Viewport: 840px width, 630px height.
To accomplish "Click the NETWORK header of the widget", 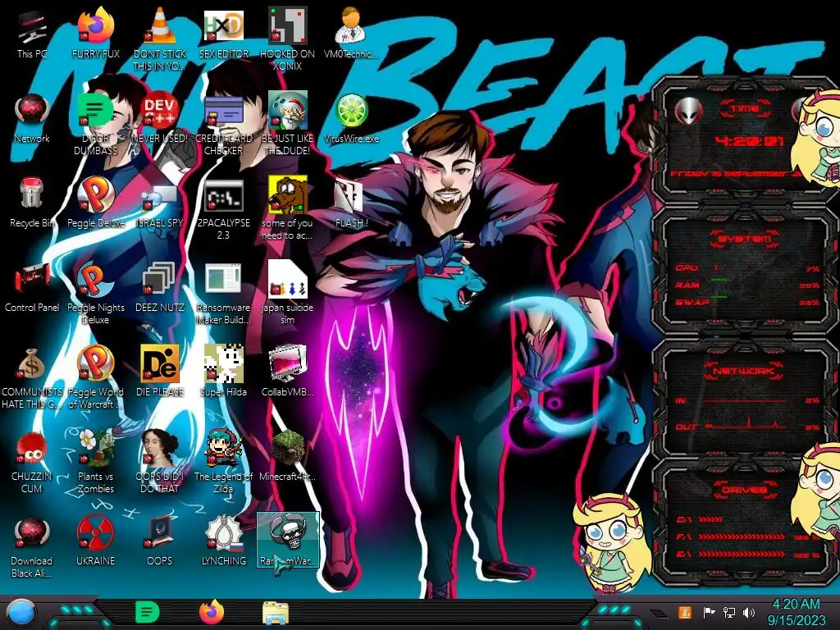I will click(x=745, y=371).
